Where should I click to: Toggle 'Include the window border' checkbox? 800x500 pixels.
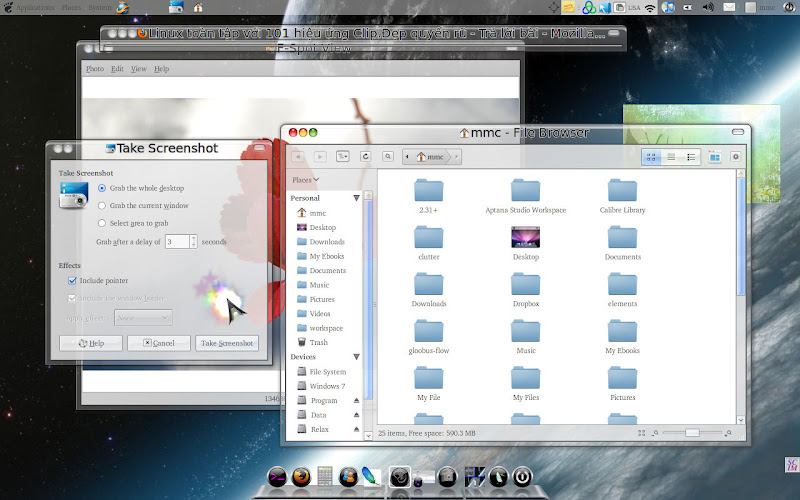pos(116,298)
